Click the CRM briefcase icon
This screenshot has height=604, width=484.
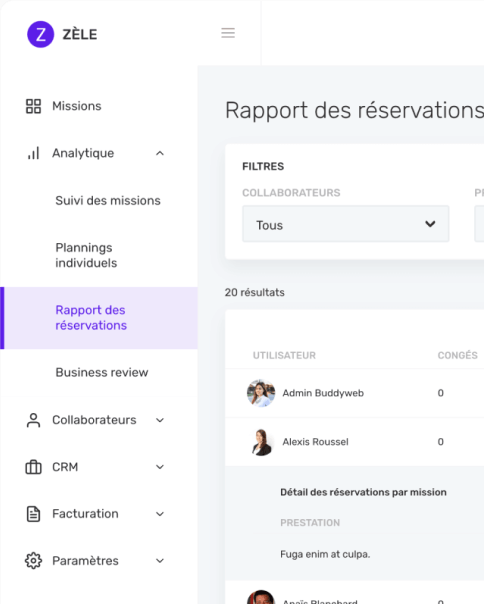pyautogui.click(x=34, y=467)
